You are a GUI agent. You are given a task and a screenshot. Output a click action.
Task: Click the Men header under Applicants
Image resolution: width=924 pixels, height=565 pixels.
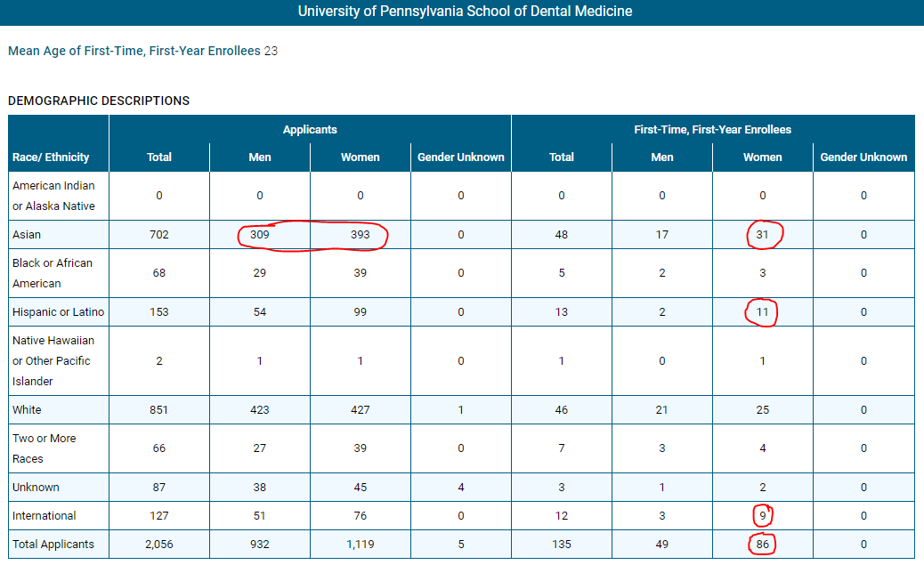(259, 157)
